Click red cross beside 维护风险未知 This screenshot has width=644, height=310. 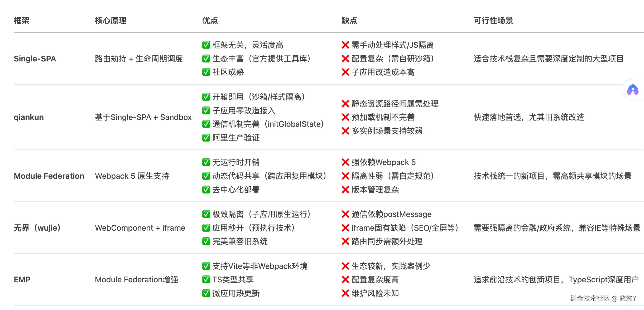[x=345, y=293]
